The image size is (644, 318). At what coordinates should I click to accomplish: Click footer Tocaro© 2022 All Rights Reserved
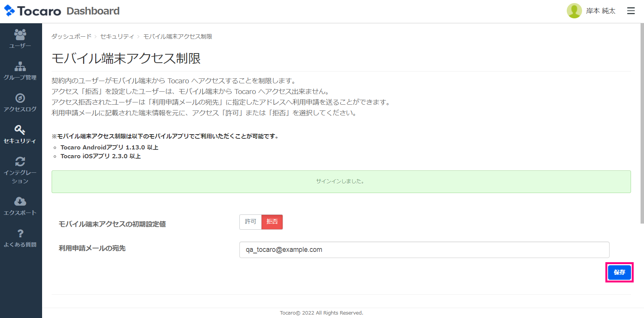(322, 313)
